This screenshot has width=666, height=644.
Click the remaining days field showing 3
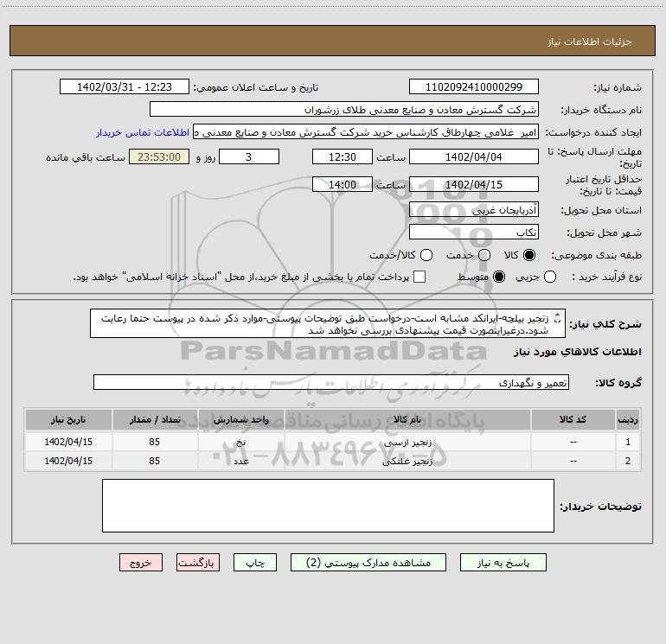point(249,156)
